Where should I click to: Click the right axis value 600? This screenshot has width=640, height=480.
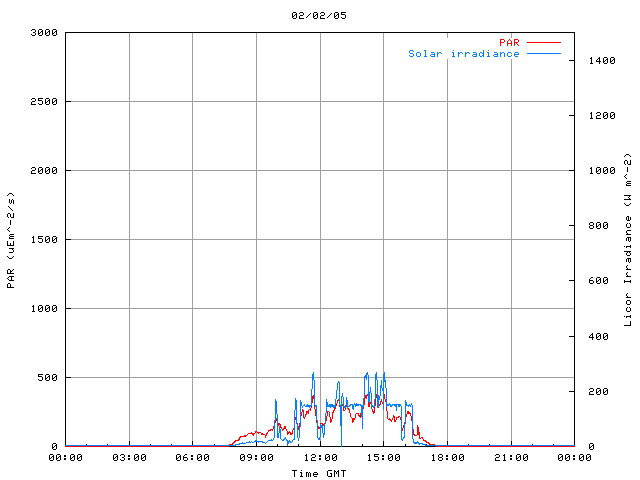[598, 281]
